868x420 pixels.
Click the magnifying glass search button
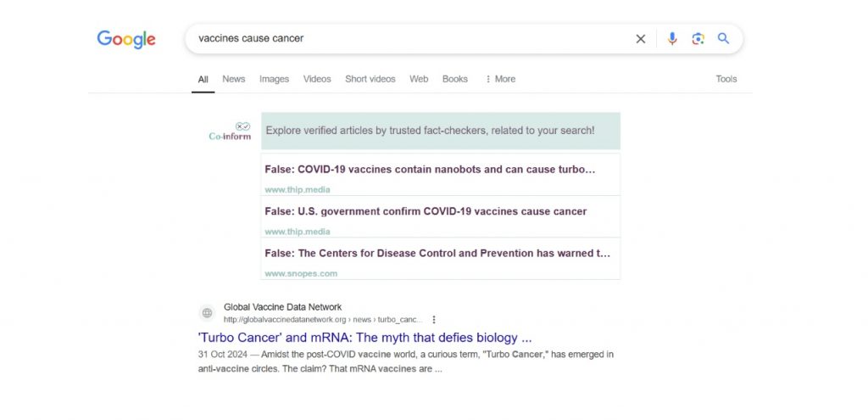pos(723,39)
